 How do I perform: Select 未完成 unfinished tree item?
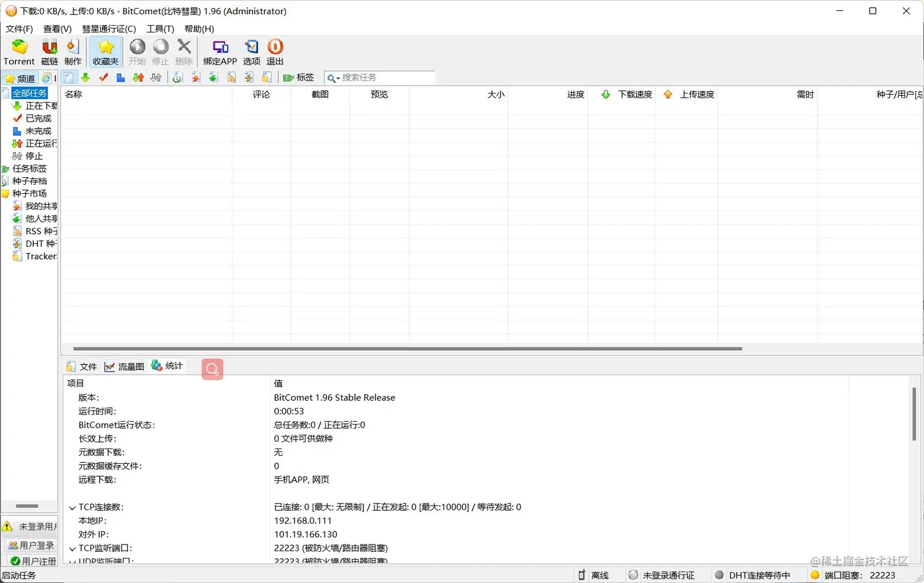pos(38,131)
